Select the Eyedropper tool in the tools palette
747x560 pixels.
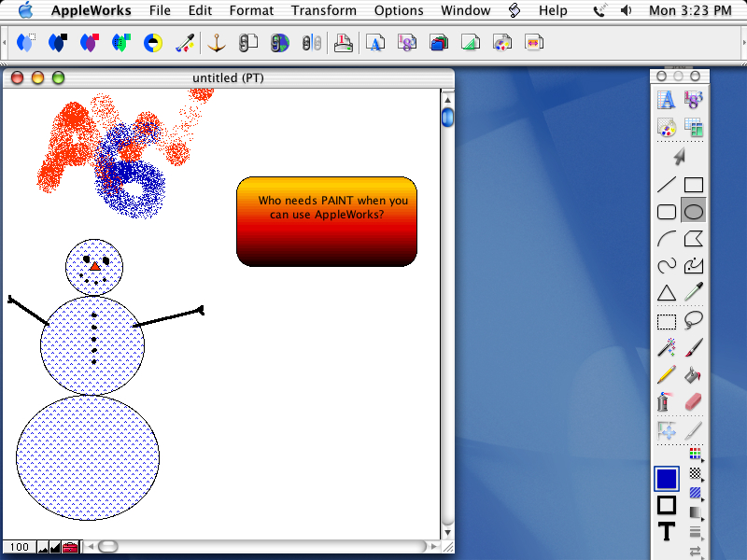[x=693, y=292]
